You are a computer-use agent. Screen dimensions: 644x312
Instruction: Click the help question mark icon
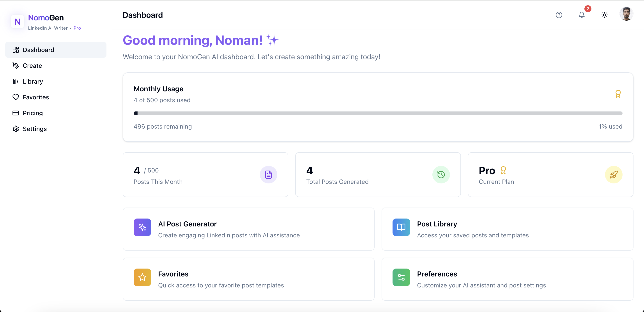[559, 15]
